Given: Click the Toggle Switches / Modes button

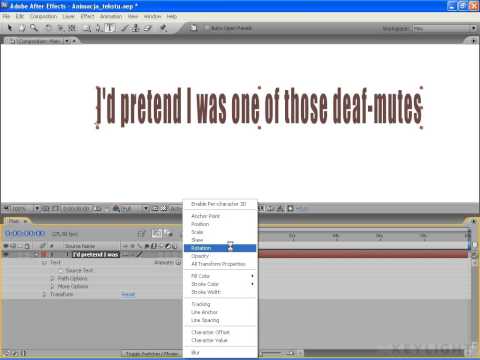Looking at the screenshot, I should pos(152,353).
